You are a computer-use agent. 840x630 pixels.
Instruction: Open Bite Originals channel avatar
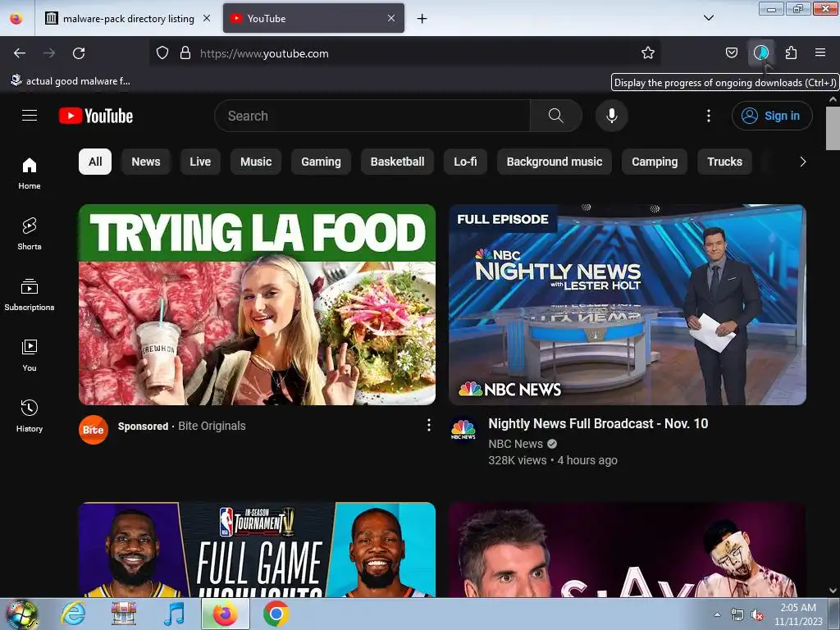click(x=94, y=430)
